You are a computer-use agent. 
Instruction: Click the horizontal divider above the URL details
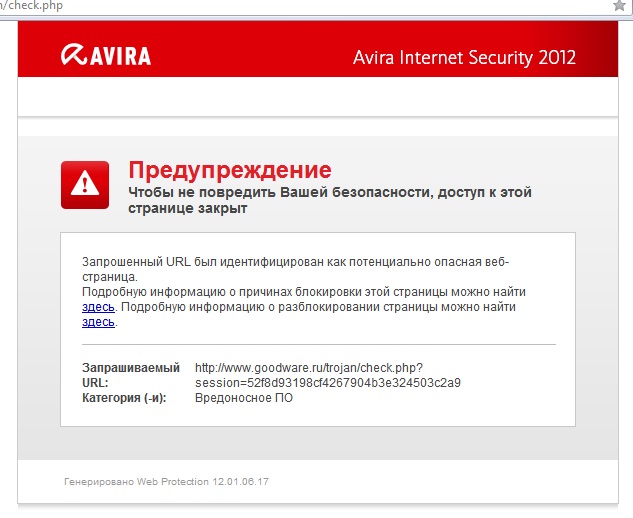tap(319, 344)
